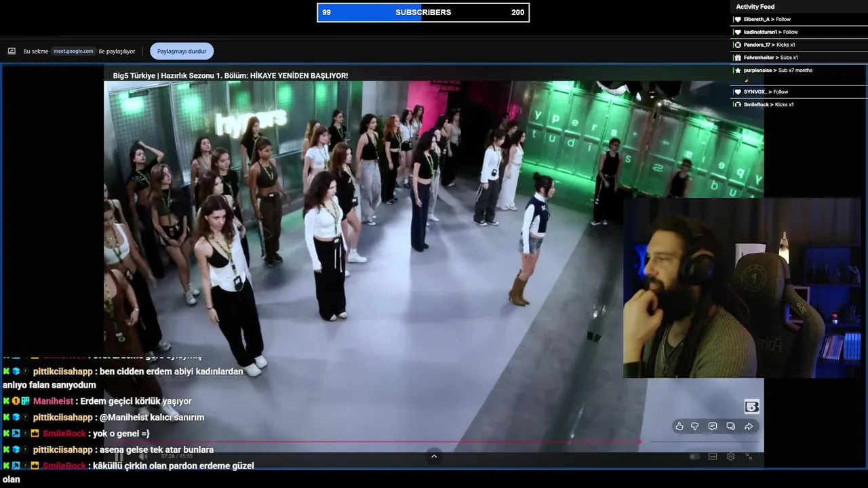Click the video time display 37:28 / 45:55
The height and width of the screenshot is (488, 868).
[176, 456]
